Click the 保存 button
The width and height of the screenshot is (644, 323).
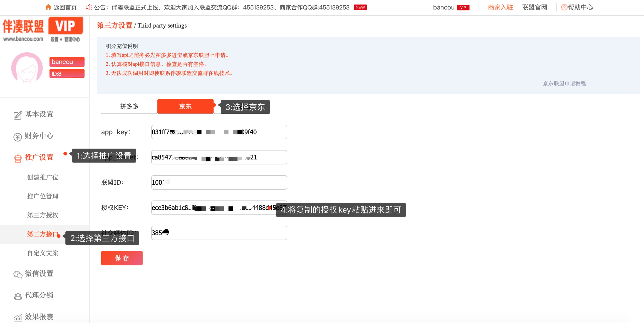point(122,258)
